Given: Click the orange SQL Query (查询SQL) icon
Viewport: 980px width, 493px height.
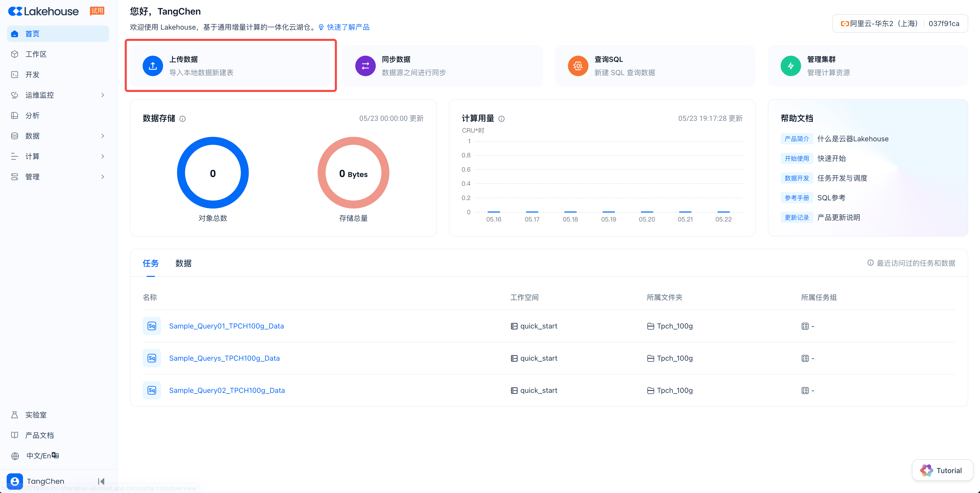Looking at the screenshot, I should pyautogui.click(x=578, y=66).
